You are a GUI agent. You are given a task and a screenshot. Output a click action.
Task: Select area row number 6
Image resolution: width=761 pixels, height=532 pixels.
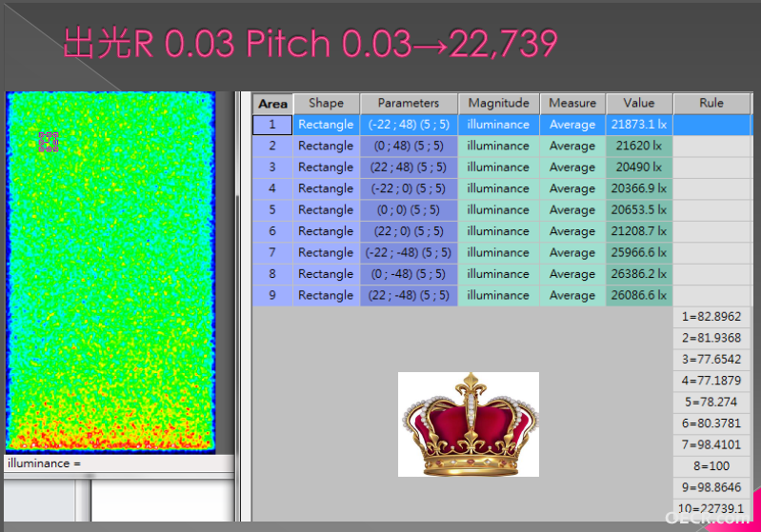coord(272,231)
